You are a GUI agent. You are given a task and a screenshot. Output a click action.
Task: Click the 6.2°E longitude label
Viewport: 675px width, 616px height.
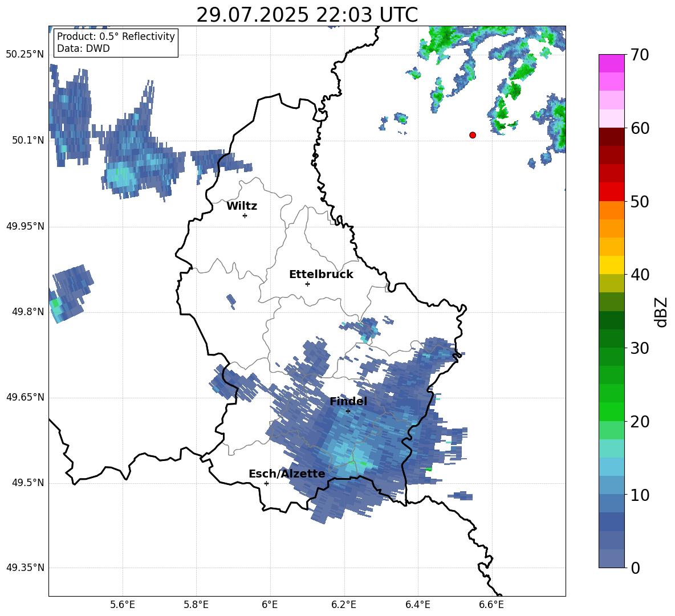click(344, 605)
